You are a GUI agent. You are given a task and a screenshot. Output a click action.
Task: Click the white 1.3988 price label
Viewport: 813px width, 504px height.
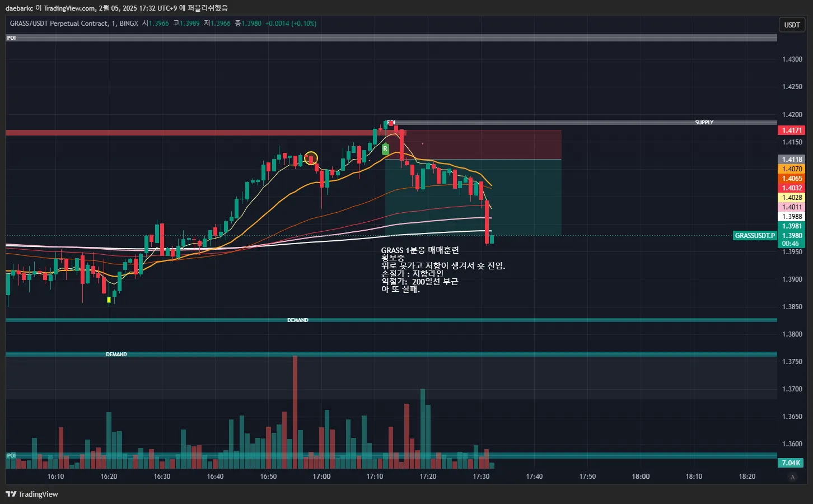coord(792,217)
